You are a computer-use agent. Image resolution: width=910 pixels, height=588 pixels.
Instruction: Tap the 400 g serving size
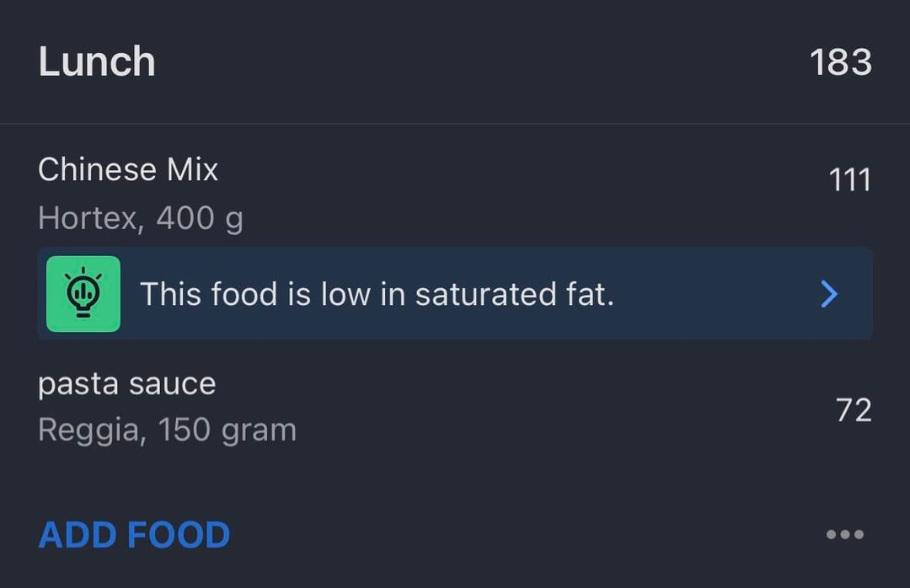pos(200,219)
